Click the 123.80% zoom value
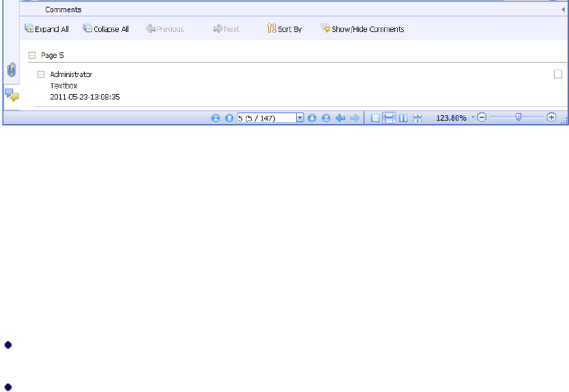 click(451, 118)
